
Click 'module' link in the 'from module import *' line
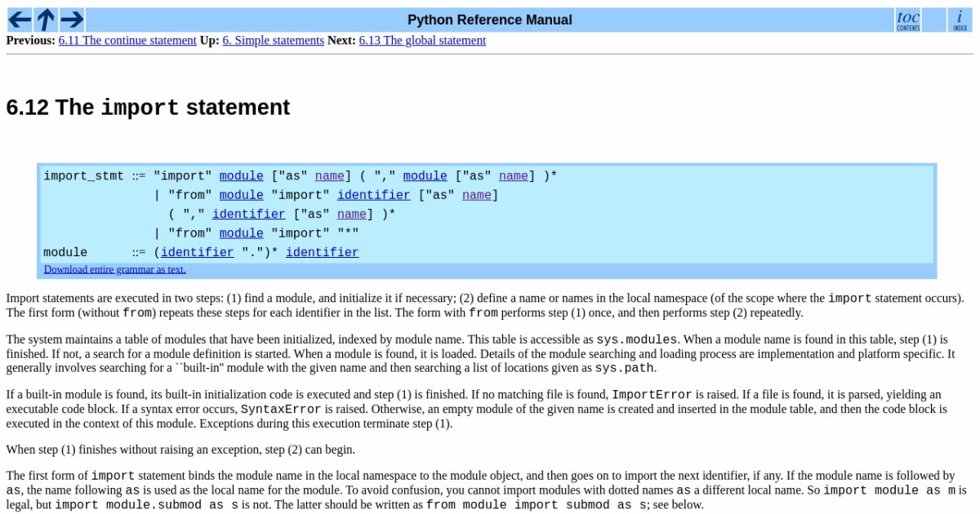click(x=242, y=233)
